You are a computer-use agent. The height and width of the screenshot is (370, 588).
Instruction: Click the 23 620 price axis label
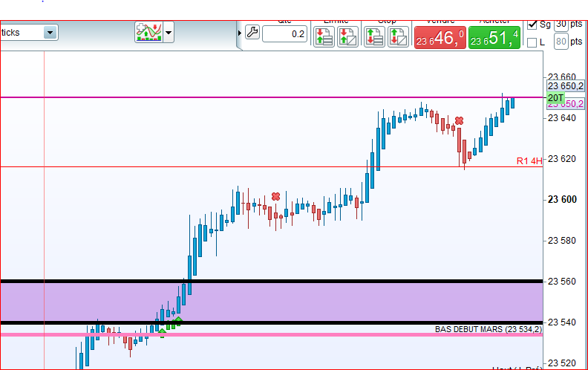(562, 159)
